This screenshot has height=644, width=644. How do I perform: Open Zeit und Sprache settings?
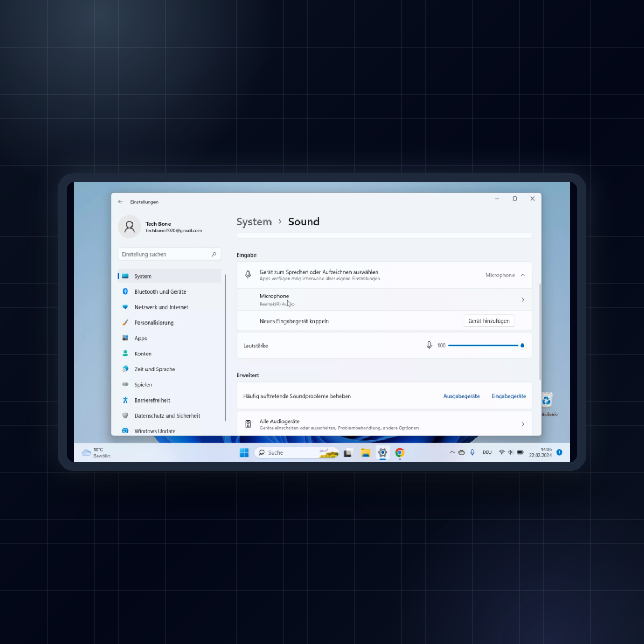[169, 369]
